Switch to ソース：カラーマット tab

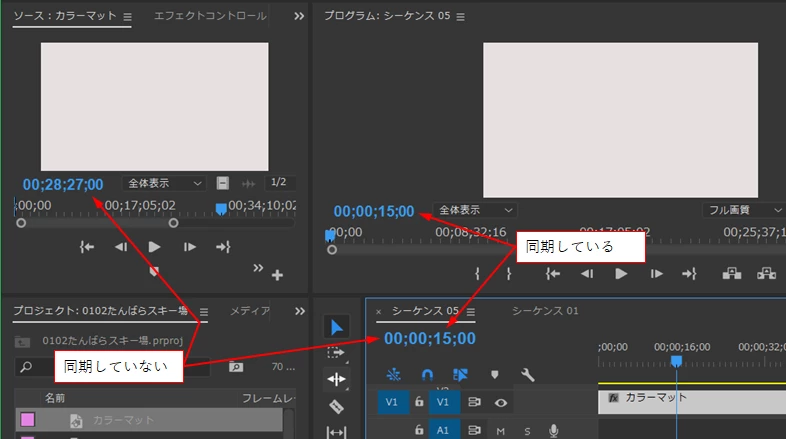click(65, 16)
